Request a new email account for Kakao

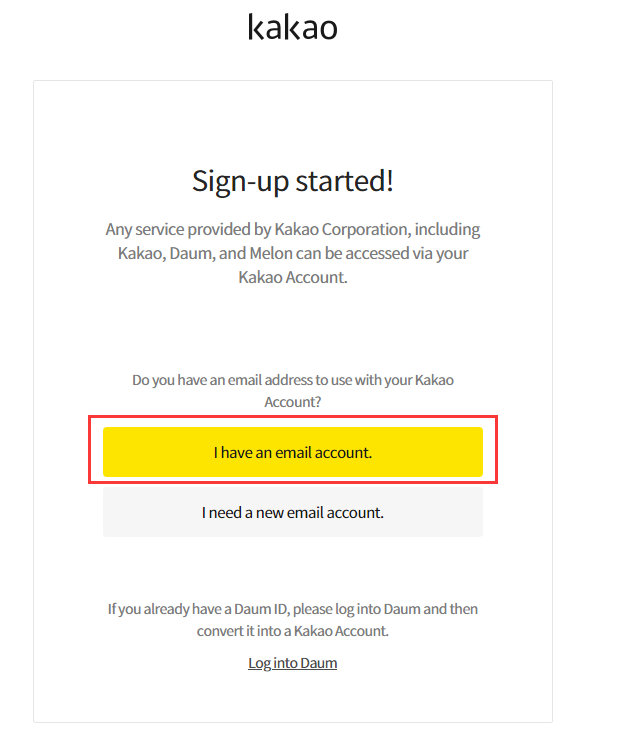pos(293,512)
